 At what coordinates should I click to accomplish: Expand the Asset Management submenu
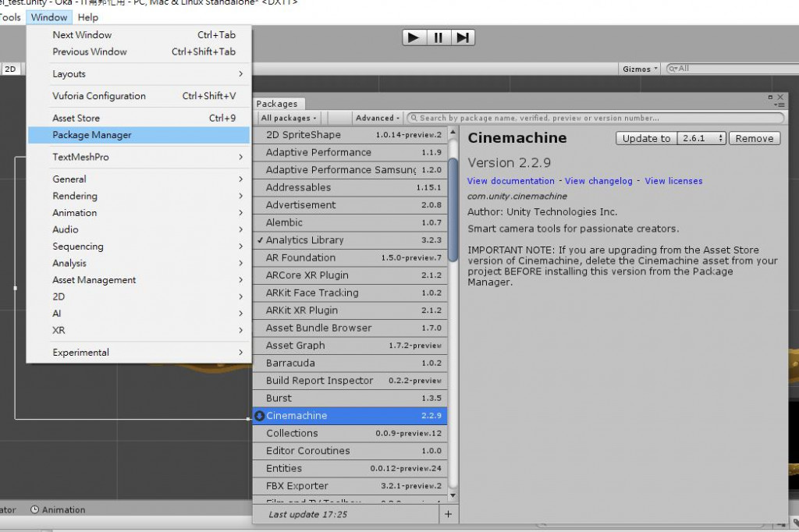139,280
